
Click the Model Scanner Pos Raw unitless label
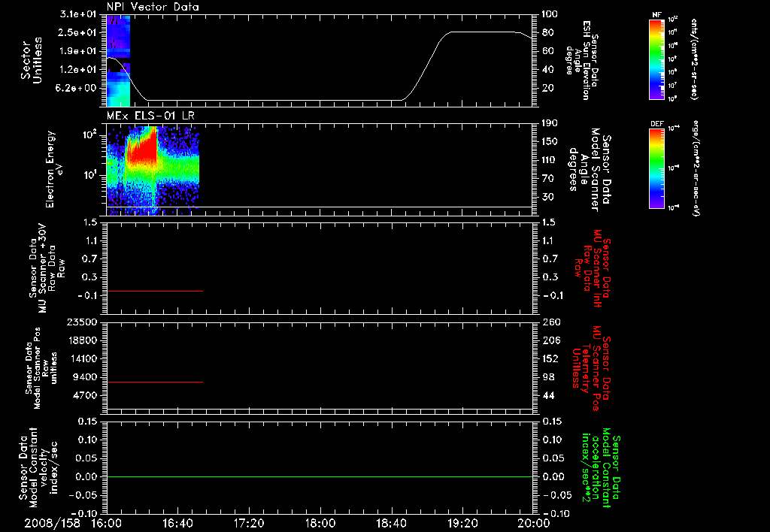coord(41,368)
